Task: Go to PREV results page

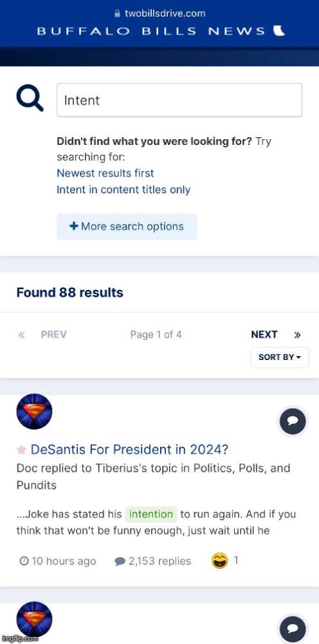Action: tap(54, 335)
